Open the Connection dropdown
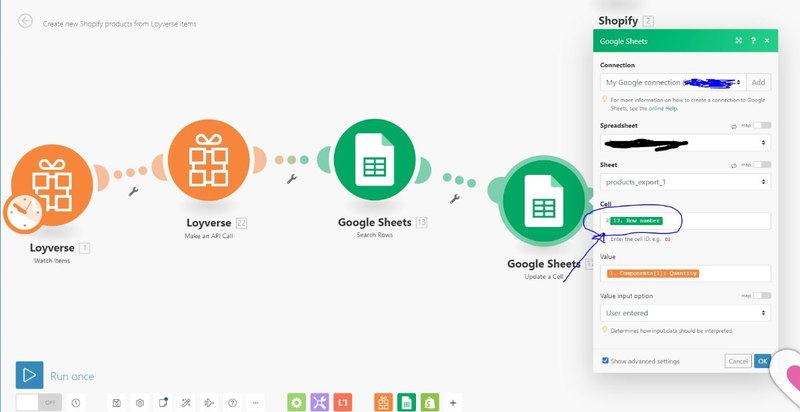Screen dimensions: 800x412 [x=674, y=83]
